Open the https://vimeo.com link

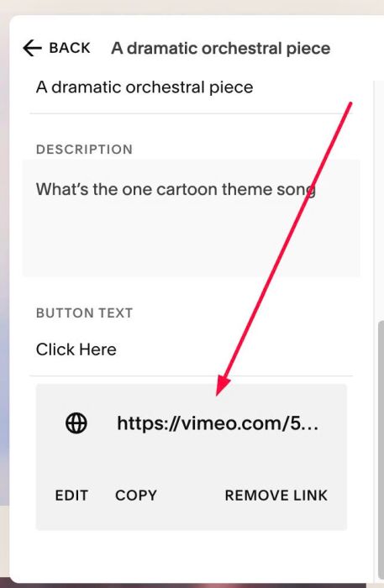[x=218, y=423]
